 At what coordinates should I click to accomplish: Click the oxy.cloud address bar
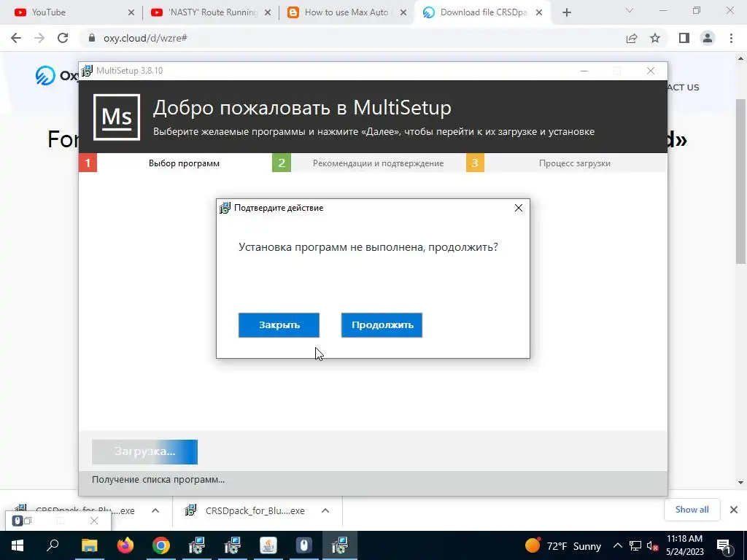pyautogui.click(x=352, y=38)
